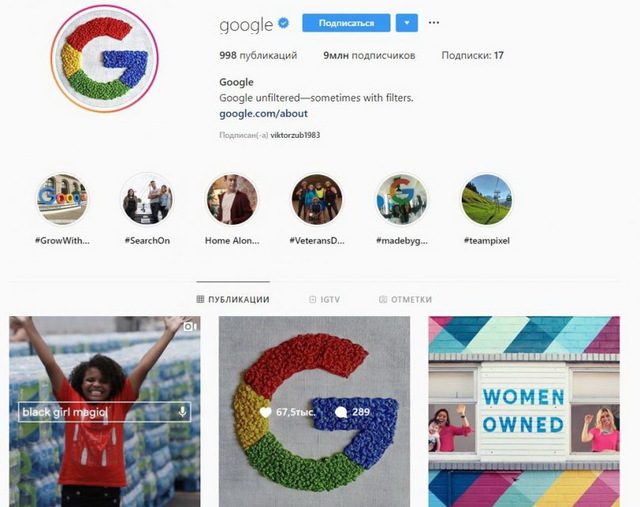The height and width of the screenshot is (507, 640).
Task: Open the #VeteransD... story highlight
Action: [317, 200]
